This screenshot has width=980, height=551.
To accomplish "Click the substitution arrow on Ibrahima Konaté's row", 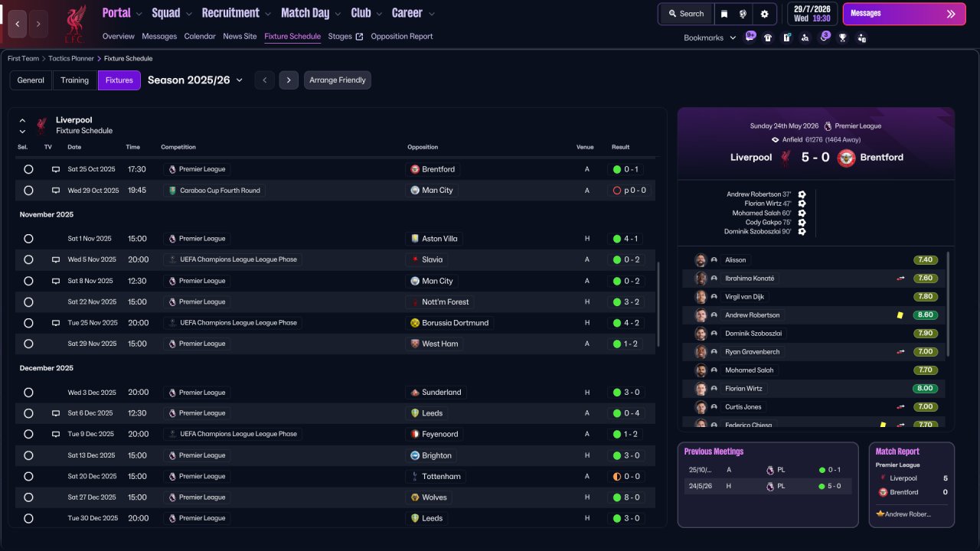I will [901, 279].
